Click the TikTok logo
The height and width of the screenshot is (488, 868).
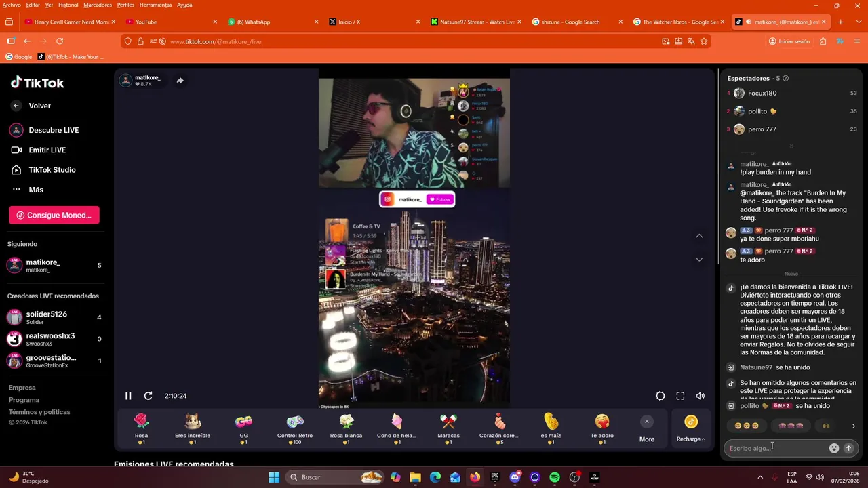[x=37, y=83]
